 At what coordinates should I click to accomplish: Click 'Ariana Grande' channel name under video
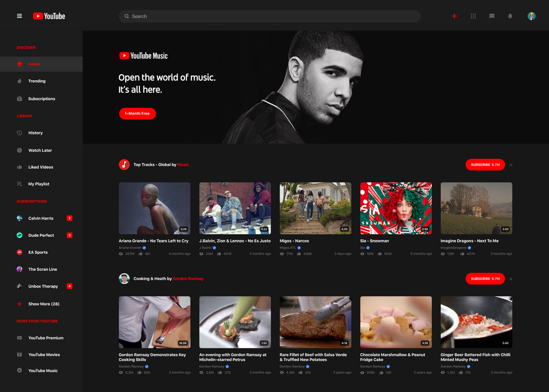pos(130,247)
